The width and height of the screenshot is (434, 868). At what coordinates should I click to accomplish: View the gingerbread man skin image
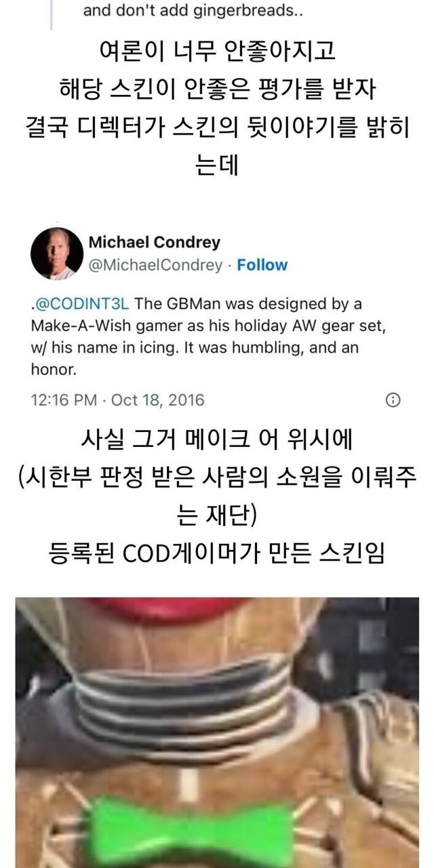[217, 732]
